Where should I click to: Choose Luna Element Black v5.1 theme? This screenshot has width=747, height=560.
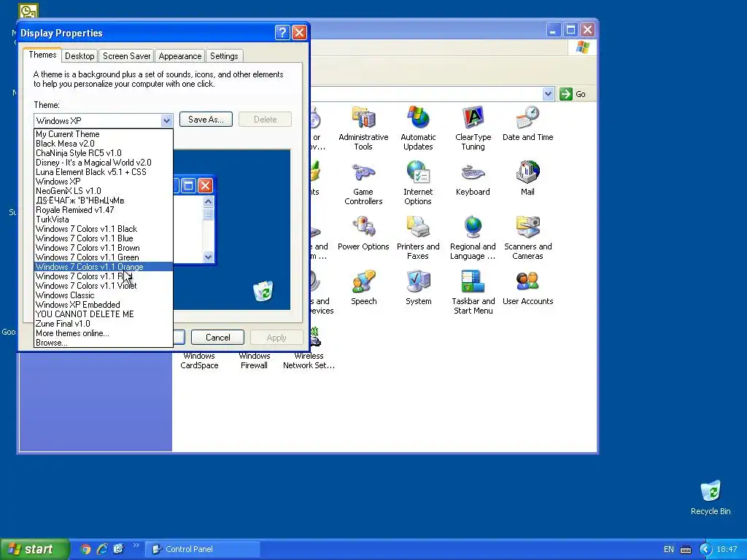tap(104, 172)
